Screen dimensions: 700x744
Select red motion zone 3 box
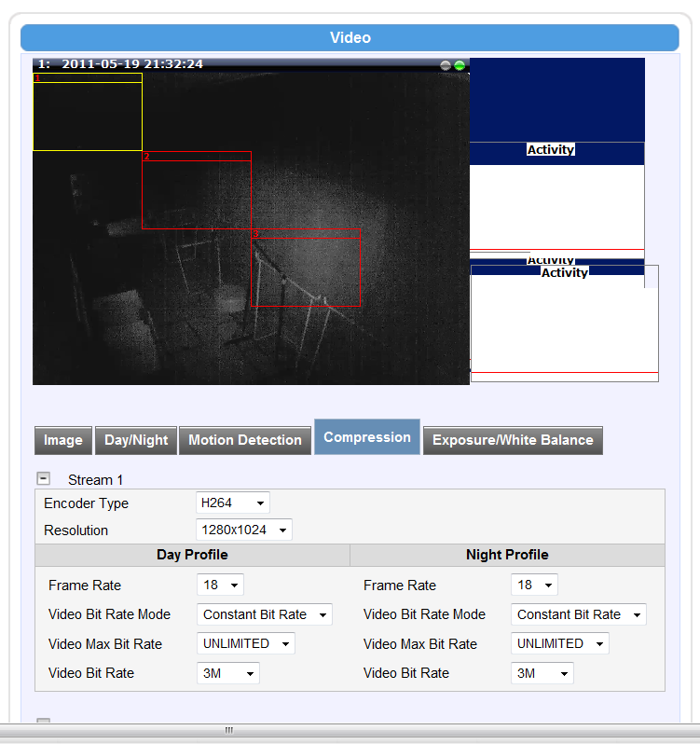coord(307,268)
